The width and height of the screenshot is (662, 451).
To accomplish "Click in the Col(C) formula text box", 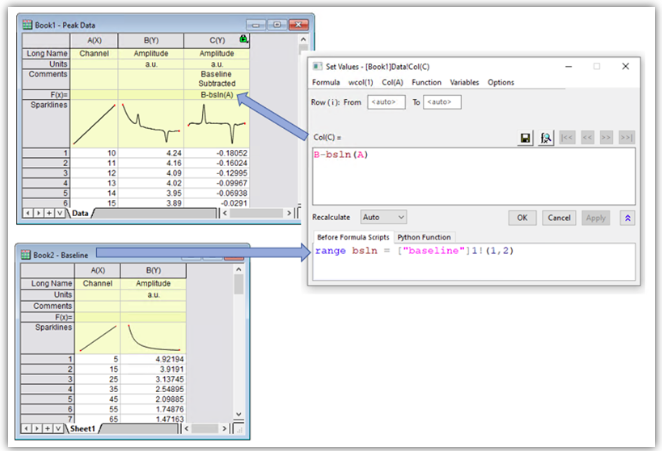I will pos(474,177).
